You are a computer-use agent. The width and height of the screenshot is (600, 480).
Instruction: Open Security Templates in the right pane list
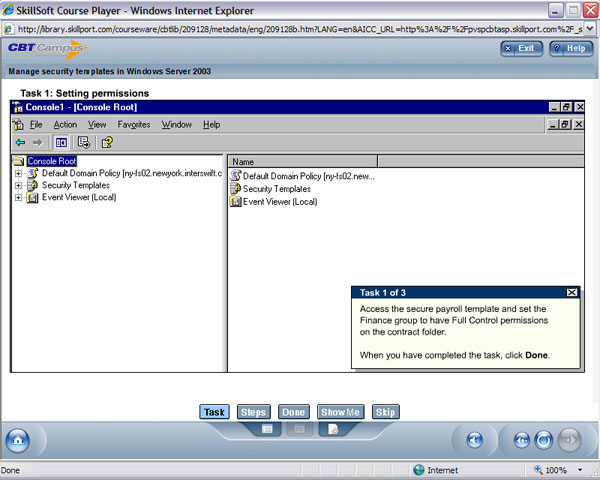(x=276, y=188)
